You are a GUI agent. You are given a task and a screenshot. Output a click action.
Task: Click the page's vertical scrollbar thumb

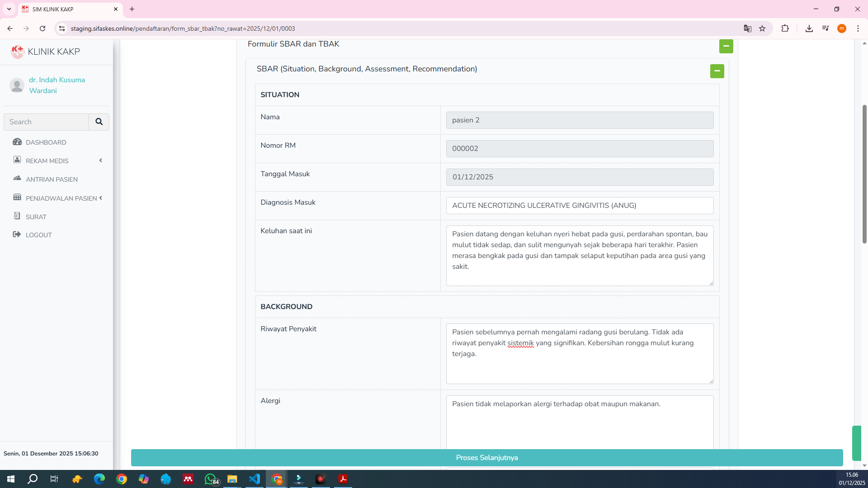pos(864,174)
